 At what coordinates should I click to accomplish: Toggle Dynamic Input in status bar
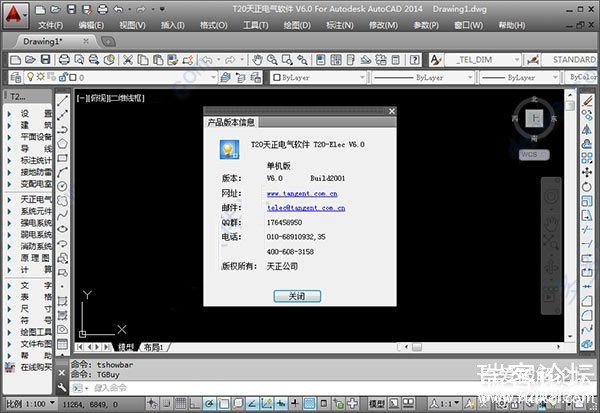pyautogui.click(x=281, y=403)
